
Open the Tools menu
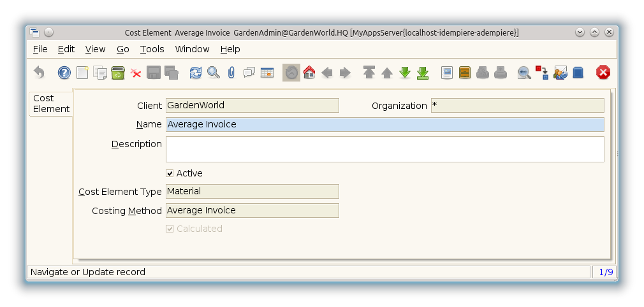click(152, 49)
